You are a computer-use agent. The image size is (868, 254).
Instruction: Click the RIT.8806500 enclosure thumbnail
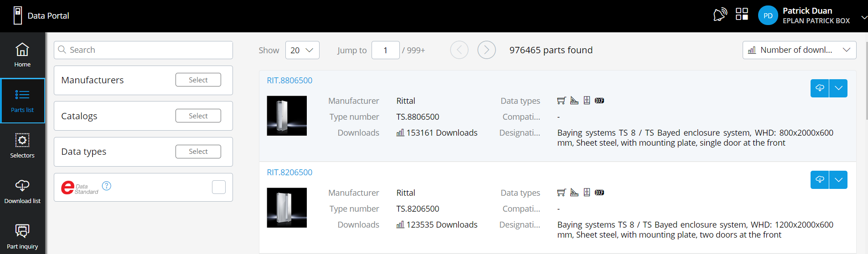point(287,116)
